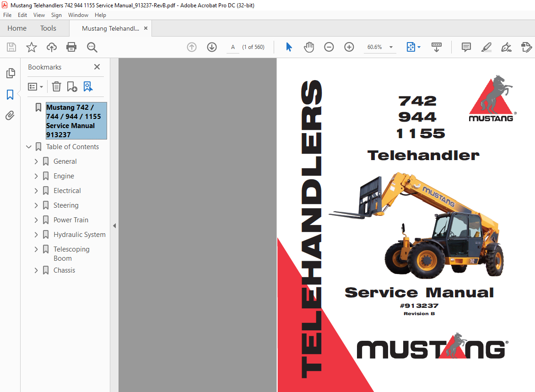This screenshot has width=535, height=392.
Task: Jump to the Engine bookmark
Action: tap(64, 176)
